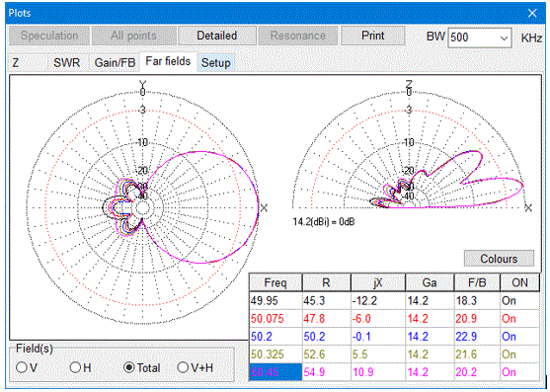Image resolution: width=550 pixels, height=392 pixels.
Task: Select the 50.325 frequency cell
Action: click(x=275, y=354)
